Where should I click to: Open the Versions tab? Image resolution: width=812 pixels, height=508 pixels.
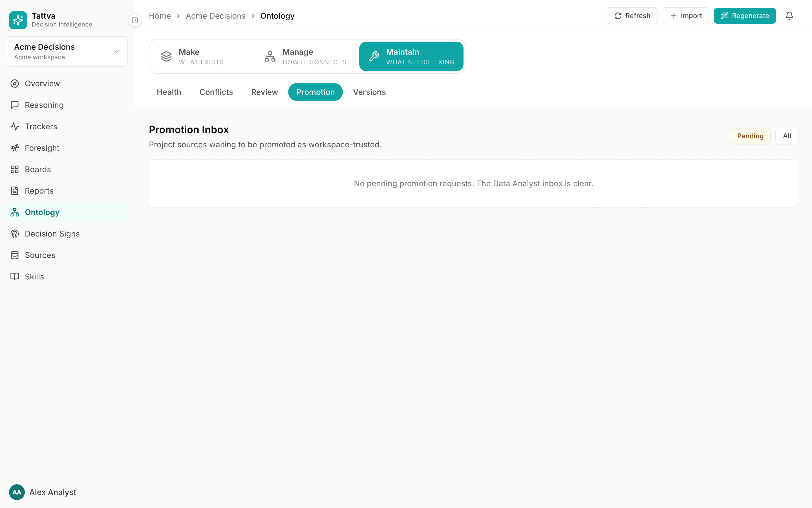pyautogui.click(x=369, y=92)
